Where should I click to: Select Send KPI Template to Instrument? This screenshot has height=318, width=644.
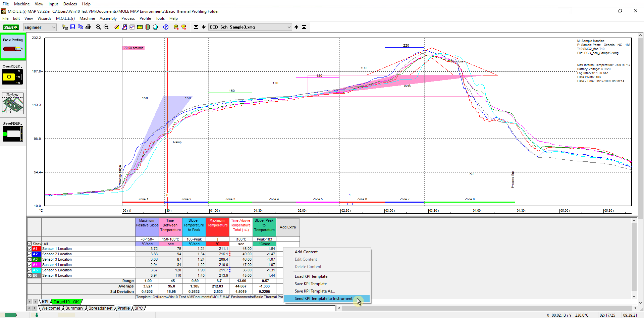[x=327, y=299]
